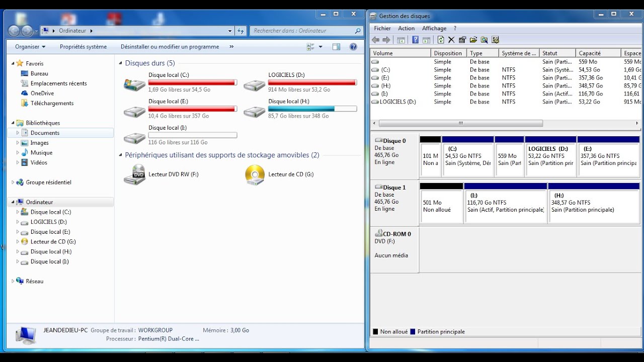Open the Action menu in Gestion des disques
The height and width of the screenshot is (362, 644).
click(x=407, y=29)
